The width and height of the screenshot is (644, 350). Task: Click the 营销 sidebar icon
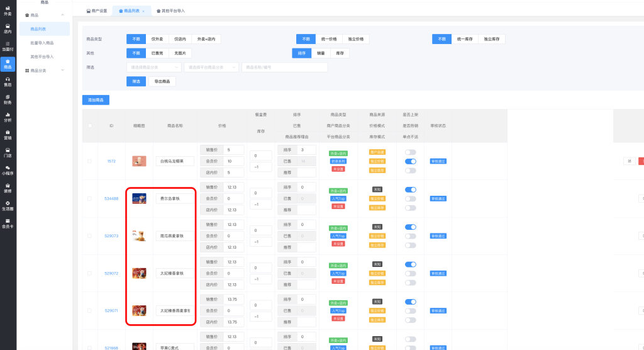[x=8, y=134]
